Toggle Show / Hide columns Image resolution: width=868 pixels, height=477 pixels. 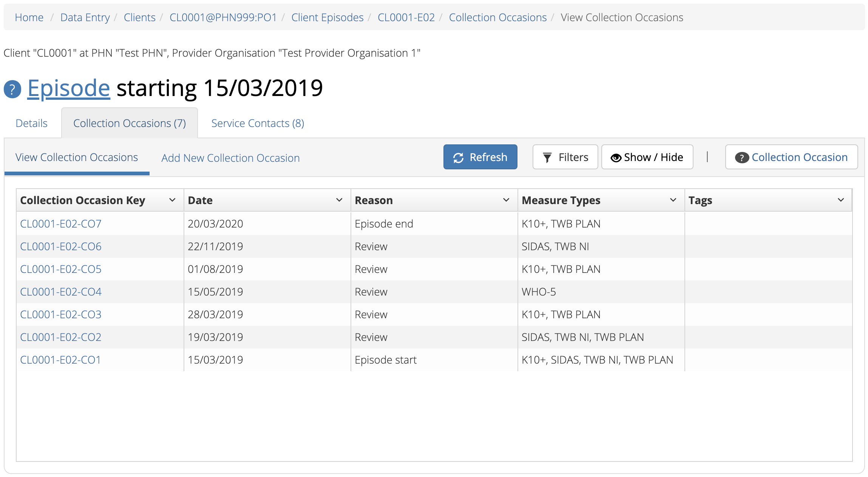[x=647, y=157]
